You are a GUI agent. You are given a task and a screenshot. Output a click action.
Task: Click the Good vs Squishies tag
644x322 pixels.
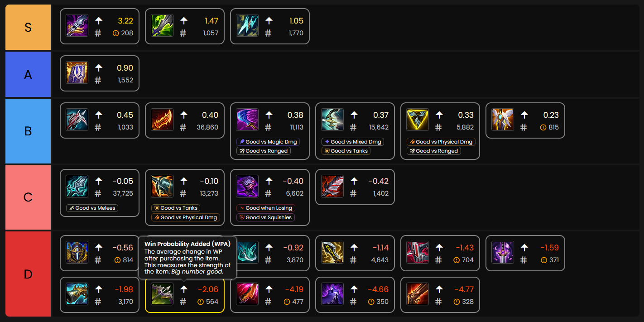pyautogui.click(x=265, y=217)
